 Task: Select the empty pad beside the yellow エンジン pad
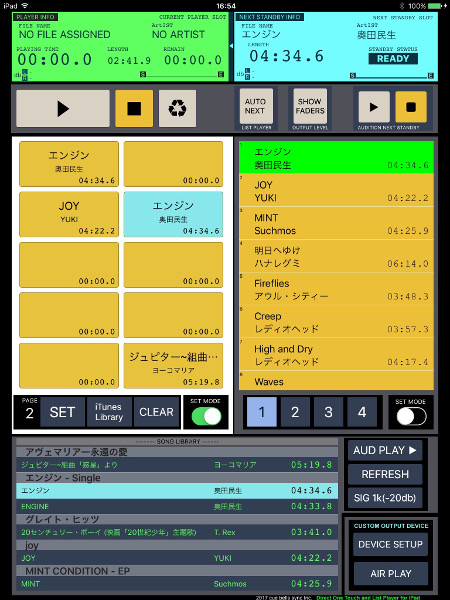pyautogui.click(x=173, y=164)
